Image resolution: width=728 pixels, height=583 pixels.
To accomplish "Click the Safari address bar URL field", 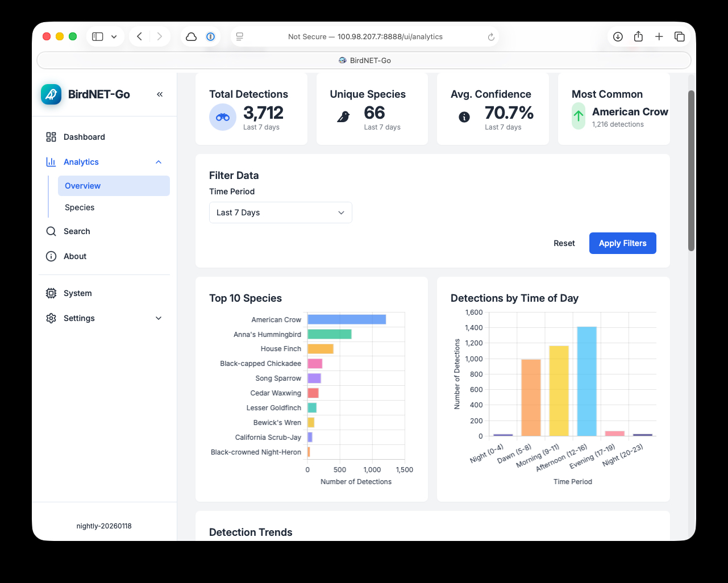I will pyautogui.click(x=365, y=36).
